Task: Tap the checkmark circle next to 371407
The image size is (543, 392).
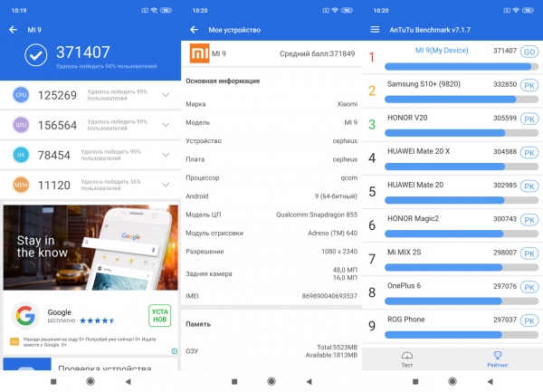Action: [36, 55]
